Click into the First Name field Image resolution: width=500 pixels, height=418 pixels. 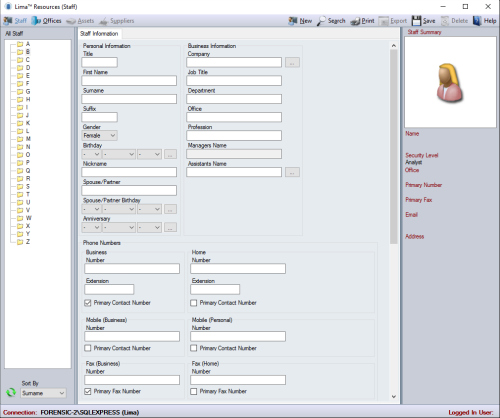click(x=129, y=80)
